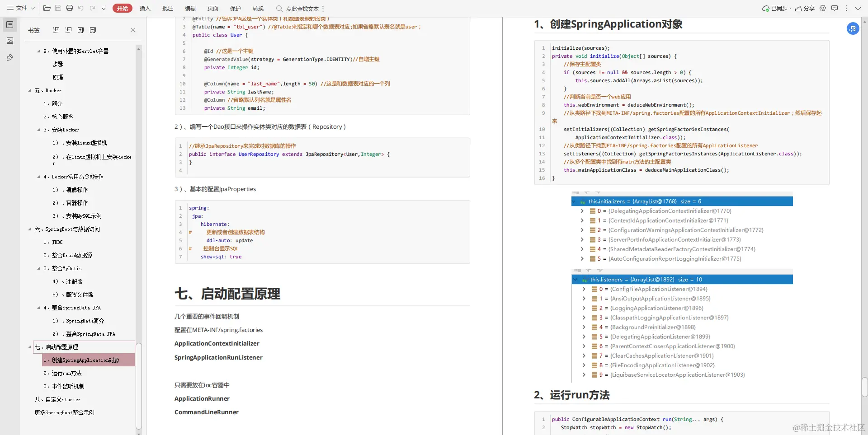Screen dimensions: 868x435
Task: Select bookmark 1、JDBC
Action: point(53,242)
